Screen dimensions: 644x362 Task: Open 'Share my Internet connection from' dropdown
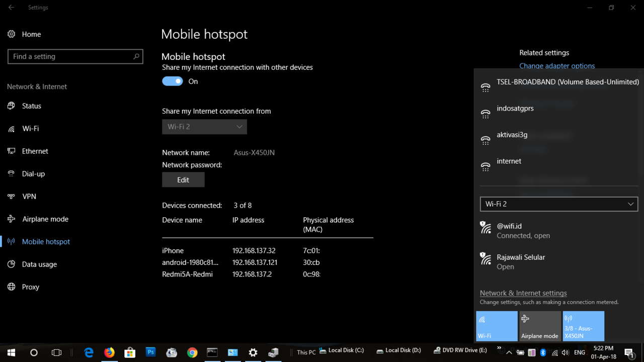coord(204,127)
